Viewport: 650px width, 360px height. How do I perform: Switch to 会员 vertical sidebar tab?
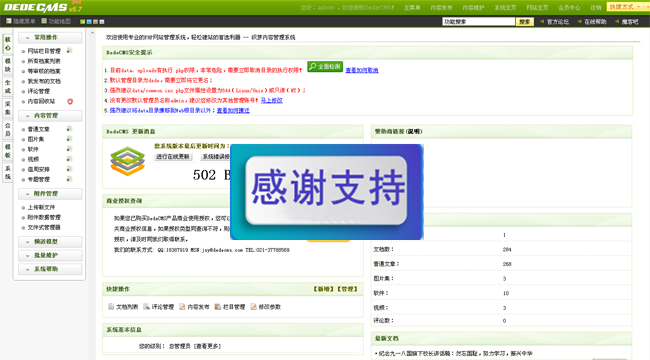point(7,129)
